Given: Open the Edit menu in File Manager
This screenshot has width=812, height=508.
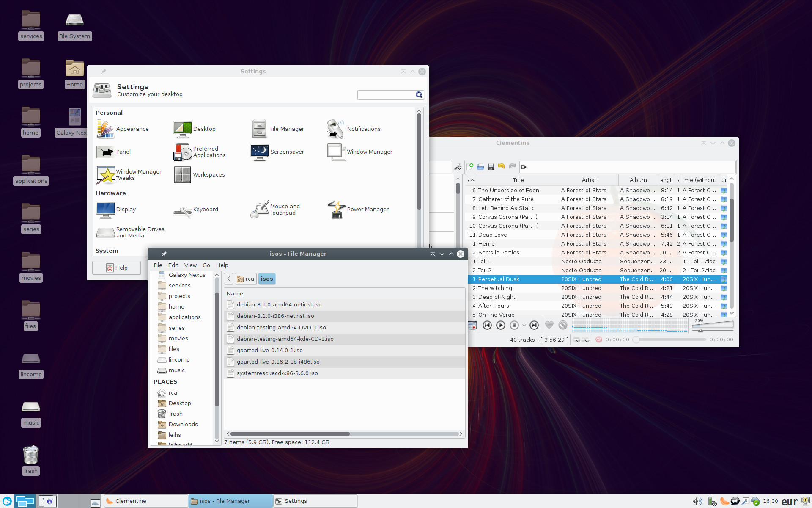Looking at the screenshot, I should point(173,265).
